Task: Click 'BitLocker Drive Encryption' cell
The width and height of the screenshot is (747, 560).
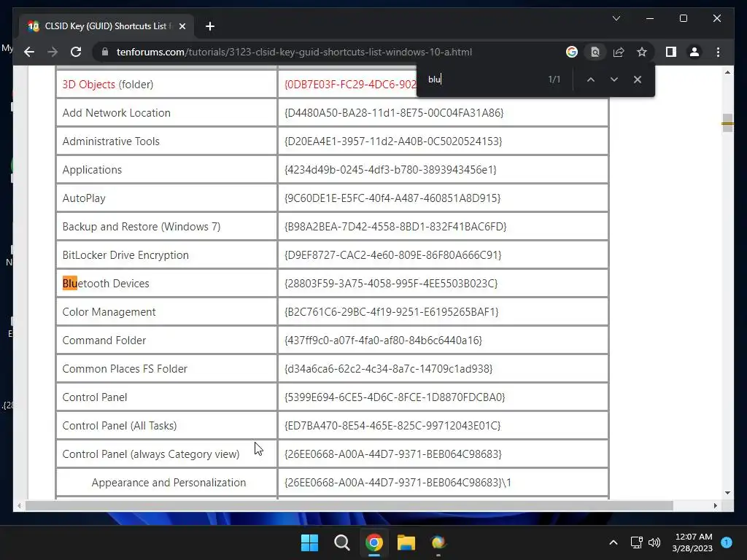Action: point(166,254)
